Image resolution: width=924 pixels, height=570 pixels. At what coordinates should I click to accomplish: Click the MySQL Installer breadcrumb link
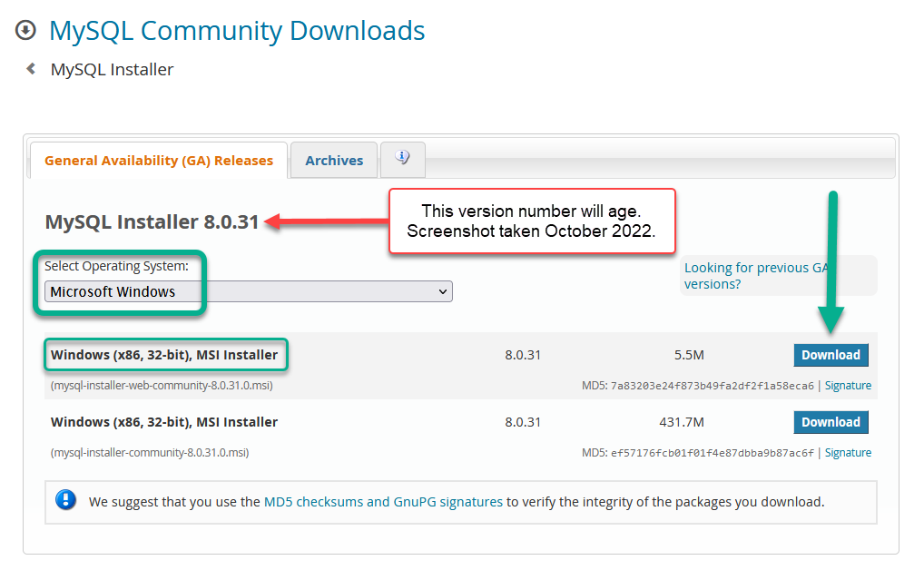coord(112,68)
